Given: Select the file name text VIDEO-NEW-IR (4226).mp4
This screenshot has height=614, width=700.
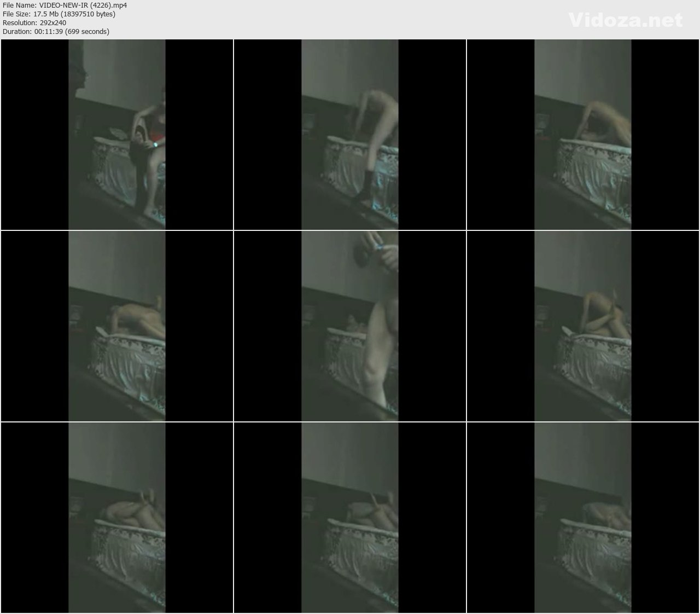Looking at the screenshot, I should pos(83,5).
